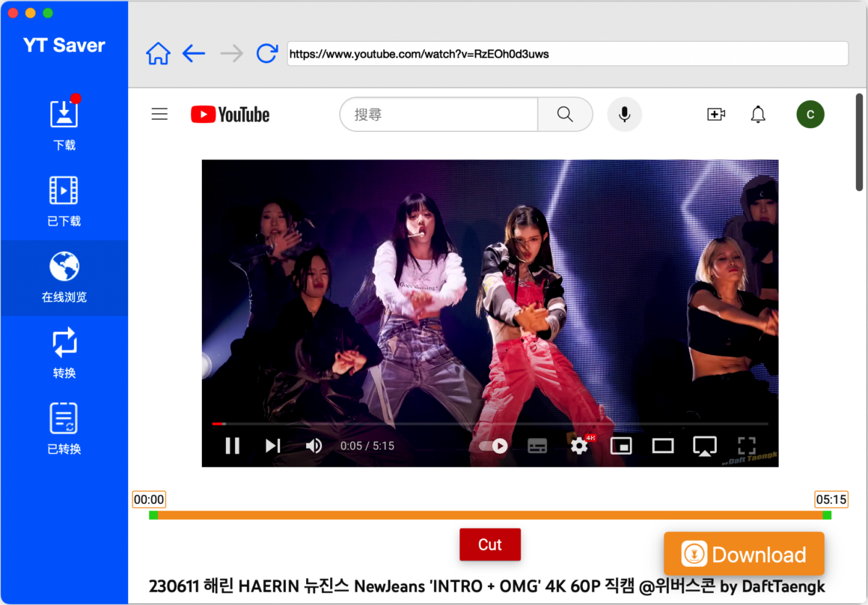The width and height of the screenshot is (868, 605).
Task: Skip to the next video
Action: click(273, 446)
